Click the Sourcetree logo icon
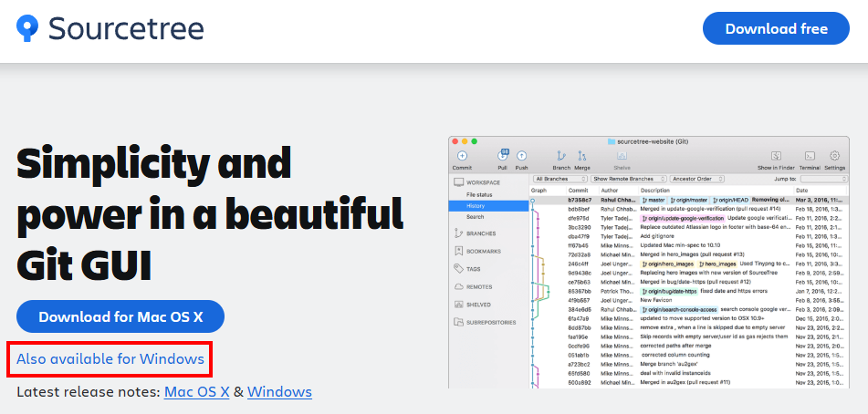Image resolution: width=868 pixels, height=414 pixels. point(27,28)
